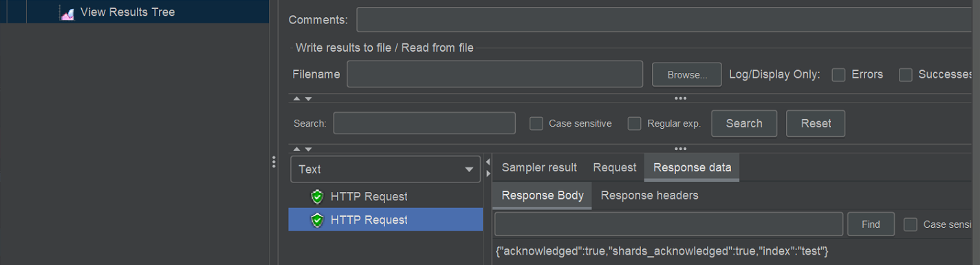Click the Browse... button

point(687,75)
